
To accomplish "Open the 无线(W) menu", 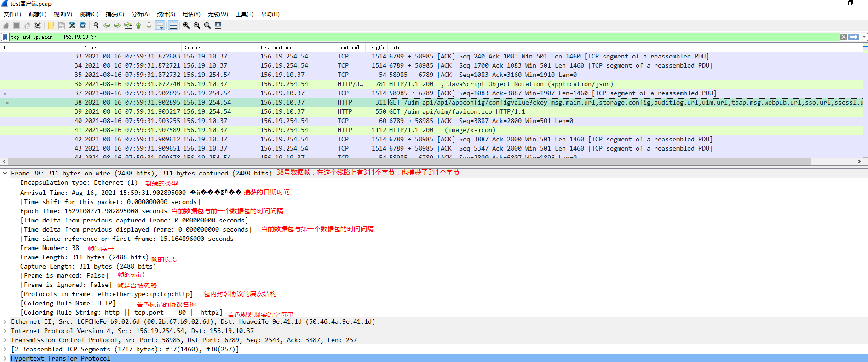I will click(x=218, y=14).
